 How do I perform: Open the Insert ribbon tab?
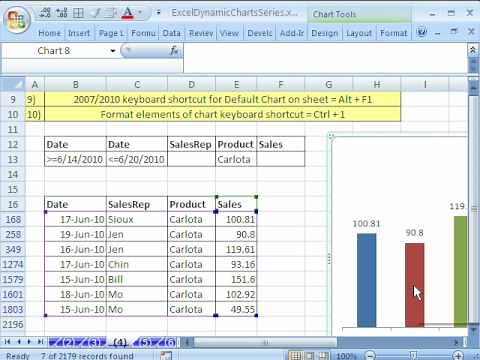79,33
